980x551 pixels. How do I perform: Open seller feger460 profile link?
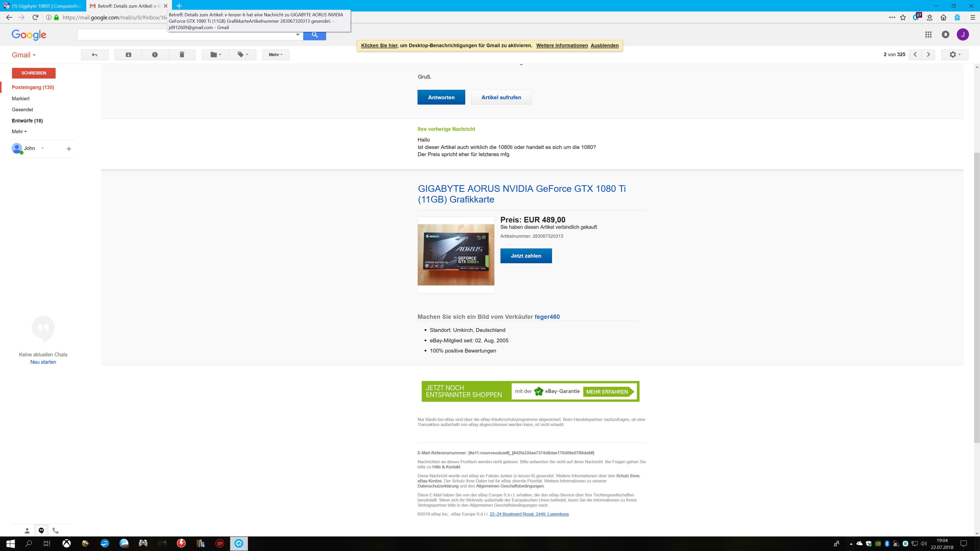[547, 317]
